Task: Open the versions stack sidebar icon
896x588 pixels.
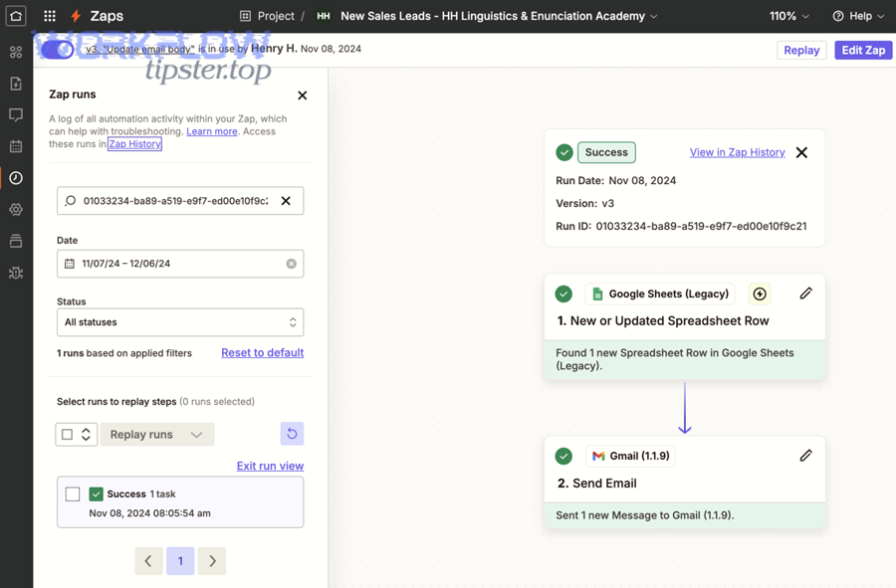Action: (x=16, y=241)
